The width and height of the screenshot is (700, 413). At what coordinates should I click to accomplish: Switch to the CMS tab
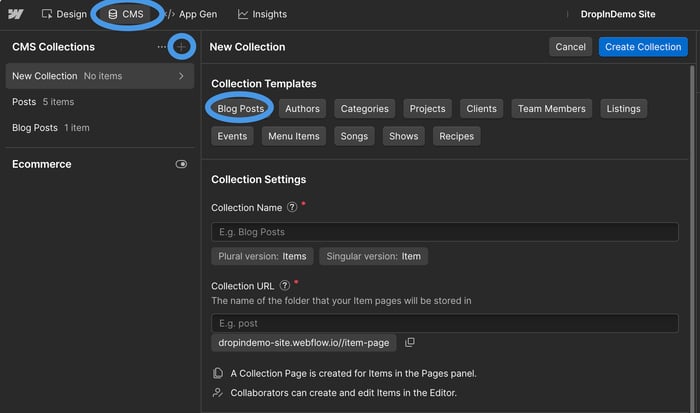coord(126,14)
